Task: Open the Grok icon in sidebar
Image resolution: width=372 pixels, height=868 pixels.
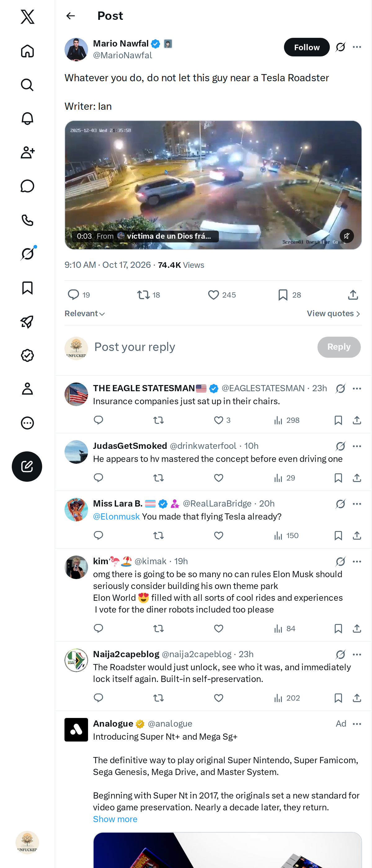Action: [27, 254]
